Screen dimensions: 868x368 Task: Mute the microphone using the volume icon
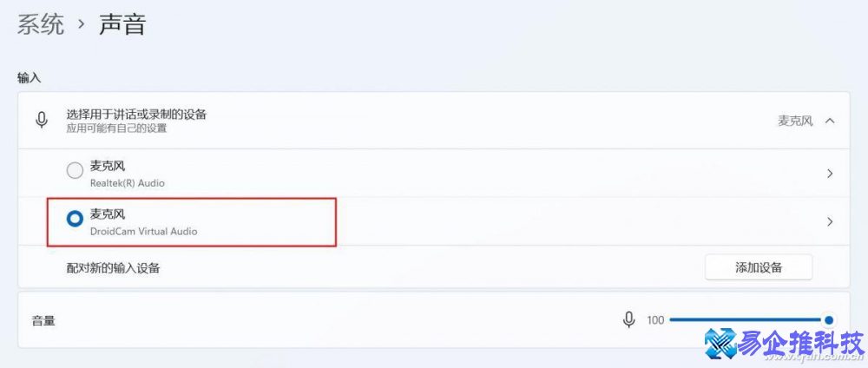pos(629,320)
